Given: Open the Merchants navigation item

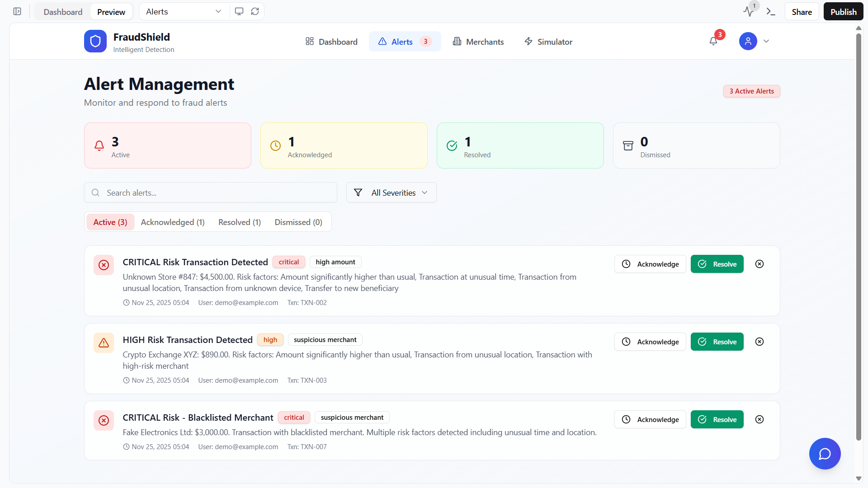Looking at the screenshot, I should click(x=478, y=42).
